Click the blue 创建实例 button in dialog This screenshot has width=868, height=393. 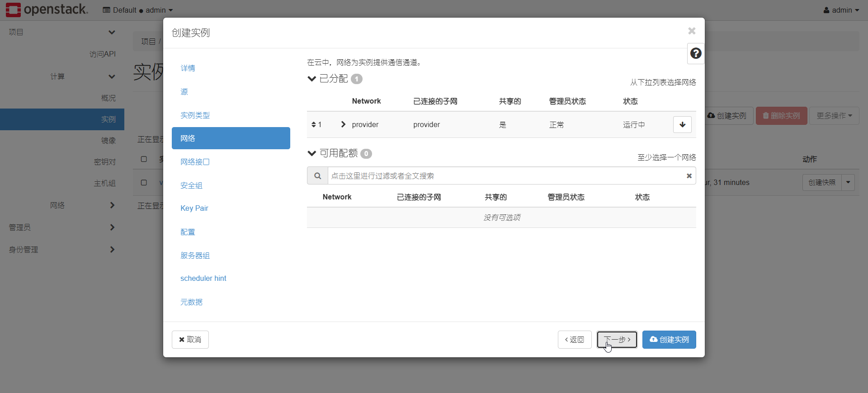[x=669, y=339]
